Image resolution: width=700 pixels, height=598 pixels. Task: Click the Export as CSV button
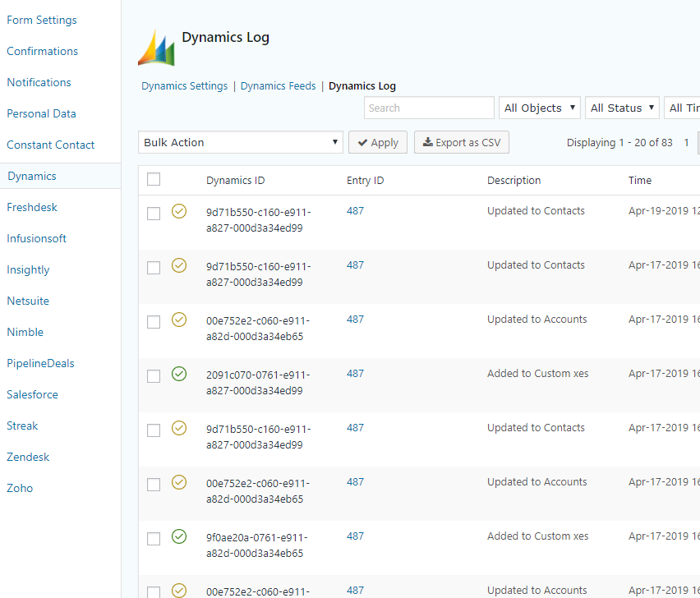462,142
